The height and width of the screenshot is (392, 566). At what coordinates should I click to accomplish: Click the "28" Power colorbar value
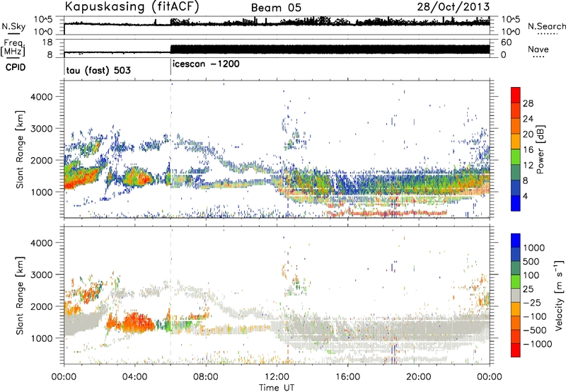pyautogui.click(x=528, y=103)
